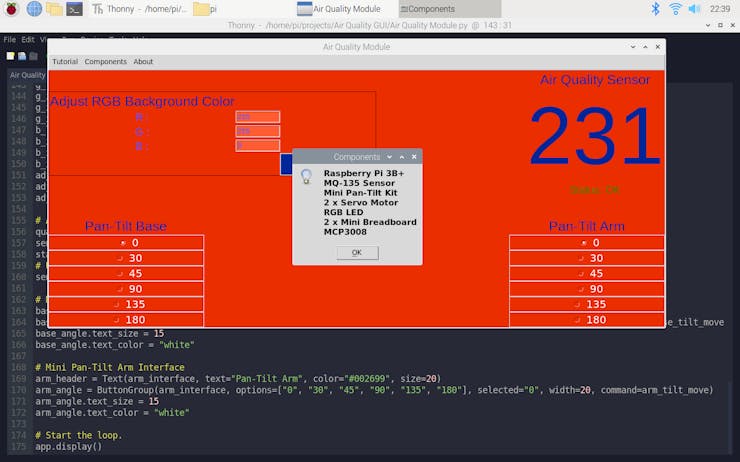Click the Pan-Tilt Arm heading
Image resolution: width=740 pixels, height=462 pixels.
pos(587,226)
